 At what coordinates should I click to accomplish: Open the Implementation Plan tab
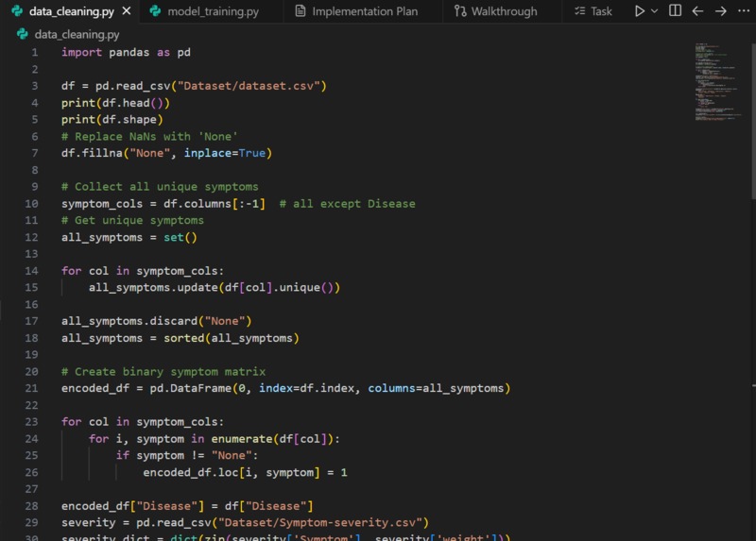365,11
